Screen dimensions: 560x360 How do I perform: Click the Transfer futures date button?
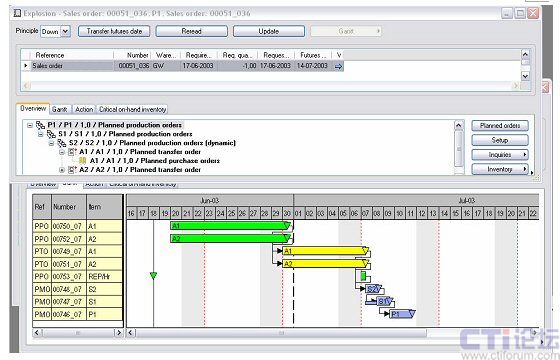point(114,31)
